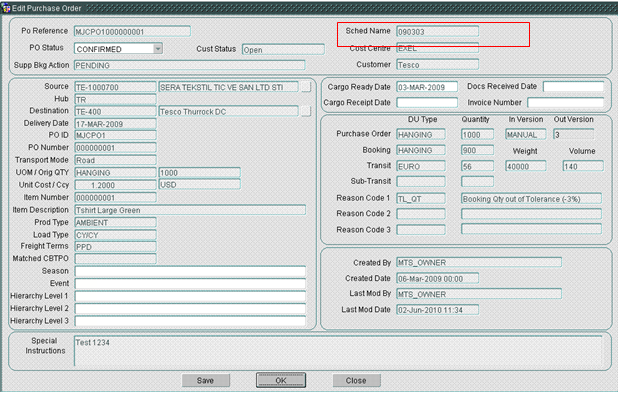Viewport: 618px width, 395px height.
Task: Click the Supp Bkg Action field
Action: [x=190, y=65]
